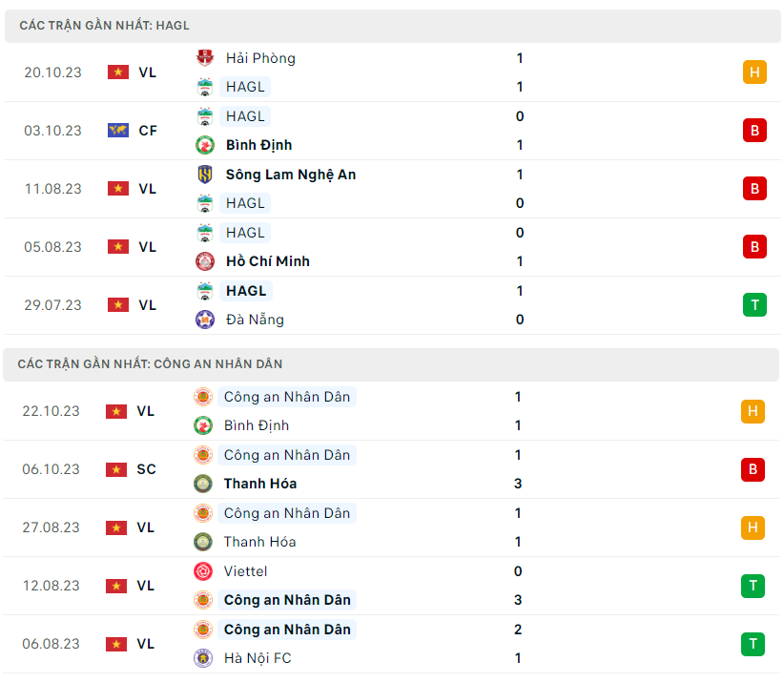Click the green T badge for 06.08.23
Viewport: 784px width, 682px height.
(x=753, y=644)
